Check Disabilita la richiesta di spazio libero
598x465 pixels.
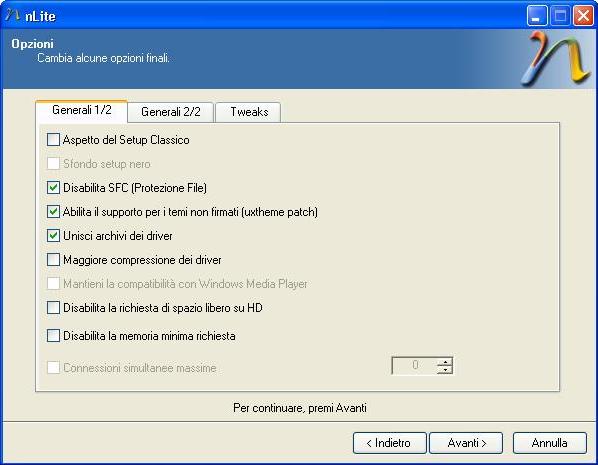[x=53, y=307]
